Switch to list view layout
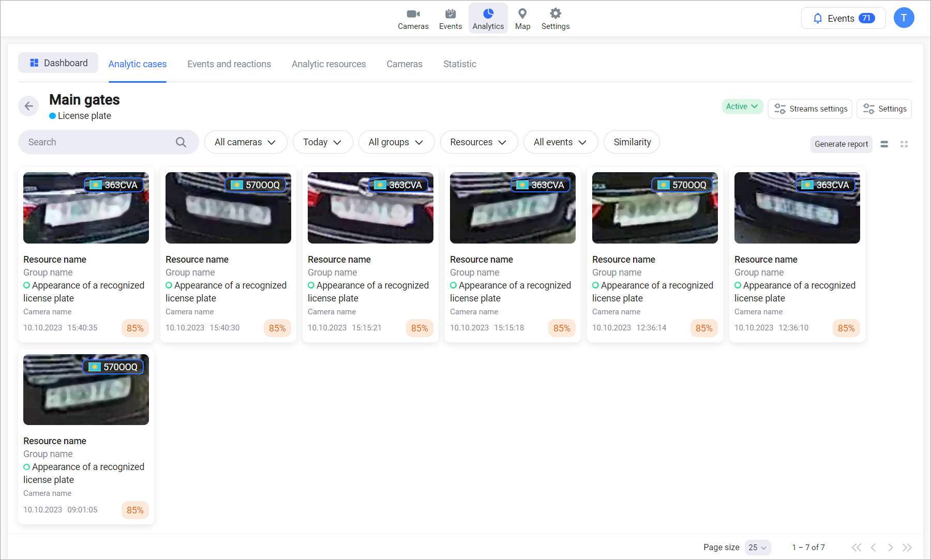Image resolution: width=931 pixels, height=560 pixels. (884, 144)
